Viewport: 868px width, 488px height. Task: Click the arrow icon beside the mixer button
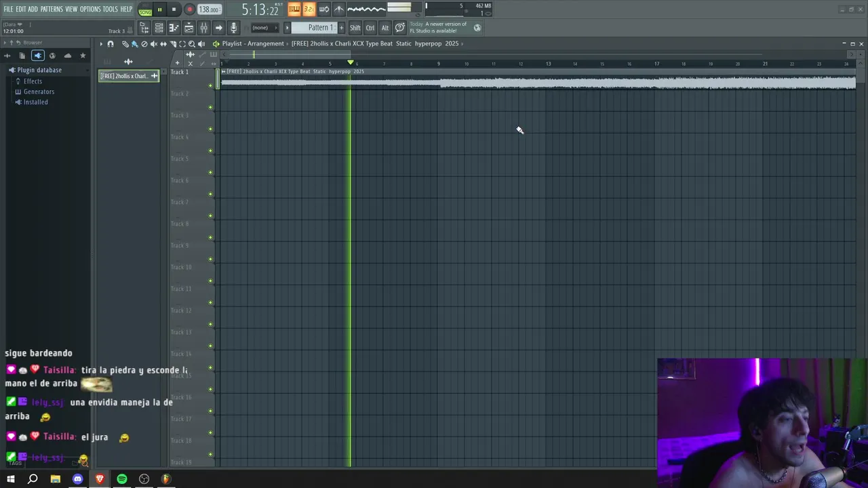click(x=218, y=28)
